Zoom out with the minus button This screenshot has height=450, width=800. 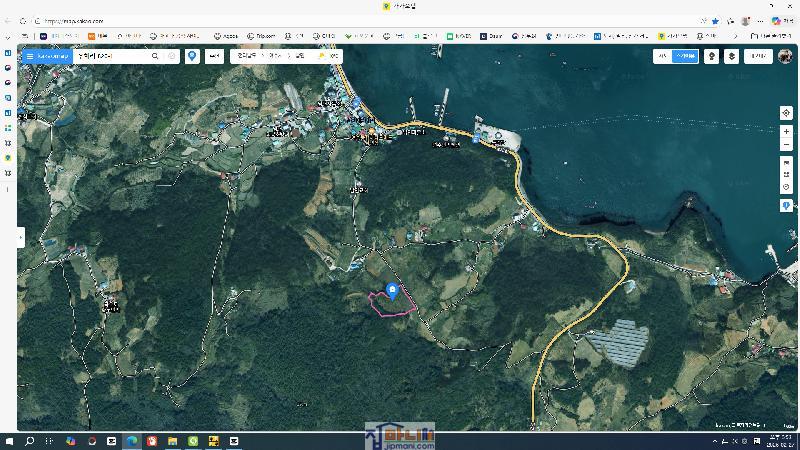787,145
